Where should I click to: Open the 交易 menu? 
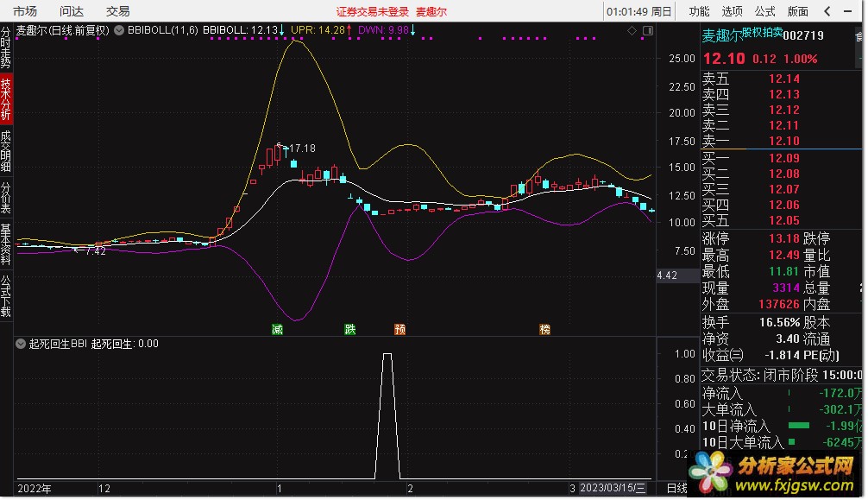click(x=118, y=11)
